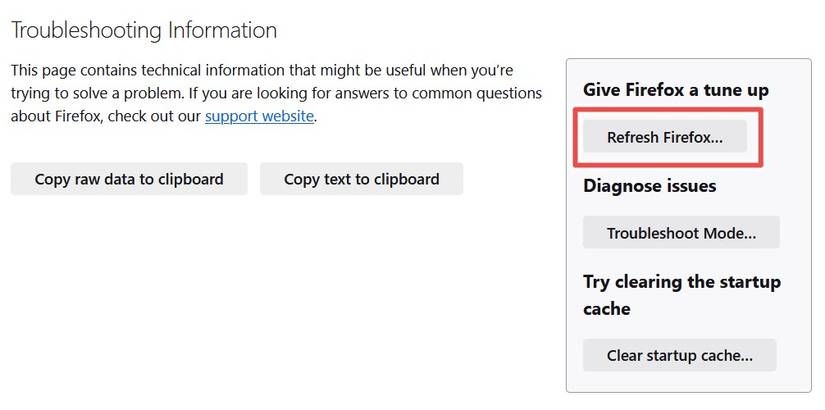Viewport: 825px width, 410px height.
Task: Click the Diagnose issues heading
Action: [x=649, y=185]
